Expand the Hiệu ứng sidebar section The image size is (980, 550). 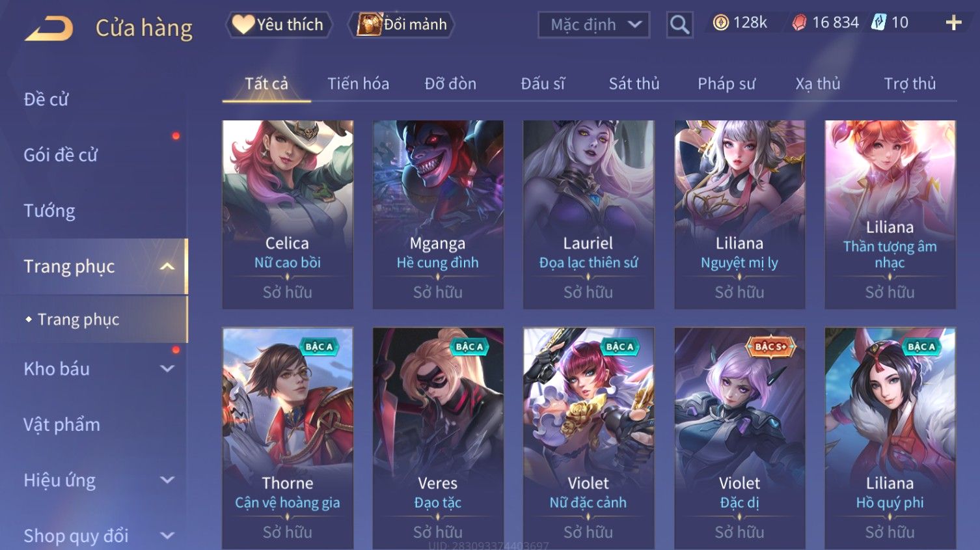(x=167, y=480)
